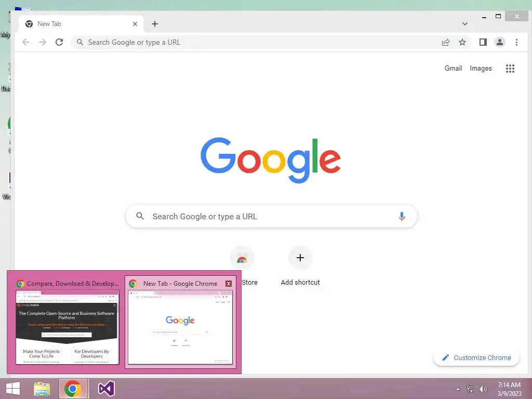Toggle the Chrome side panel icon

coord(483,42)
